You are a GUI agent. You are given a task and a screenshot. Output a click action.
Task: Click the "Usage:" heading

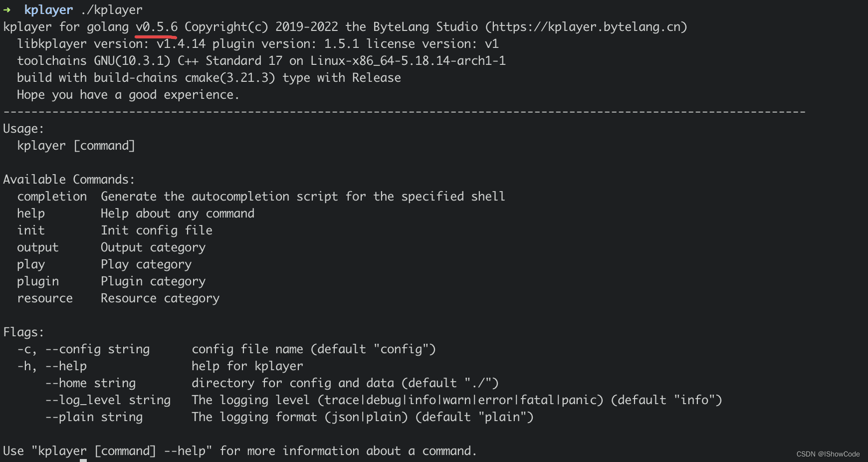click(x=23, y=129)
